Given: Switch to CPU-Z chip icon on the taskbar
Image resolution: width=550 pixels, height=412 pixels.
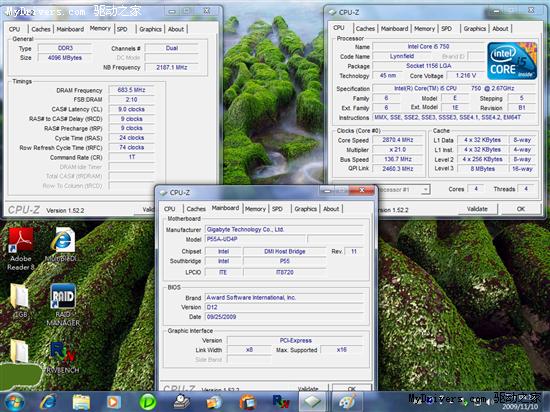Looking at the screenshot, I should (x=312, y=402).
